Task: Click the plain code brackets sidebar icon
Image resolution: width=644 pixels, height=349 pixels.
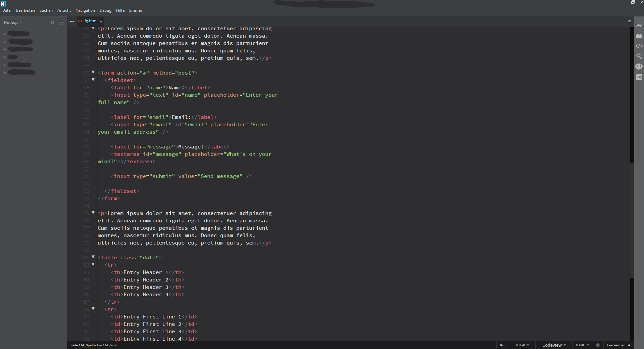Action: pos(639,46)
